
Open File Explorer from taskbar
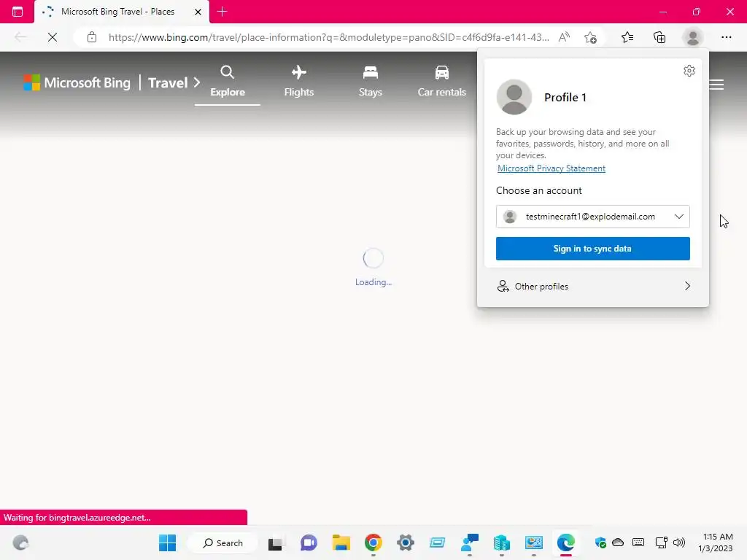coord(341,542)
